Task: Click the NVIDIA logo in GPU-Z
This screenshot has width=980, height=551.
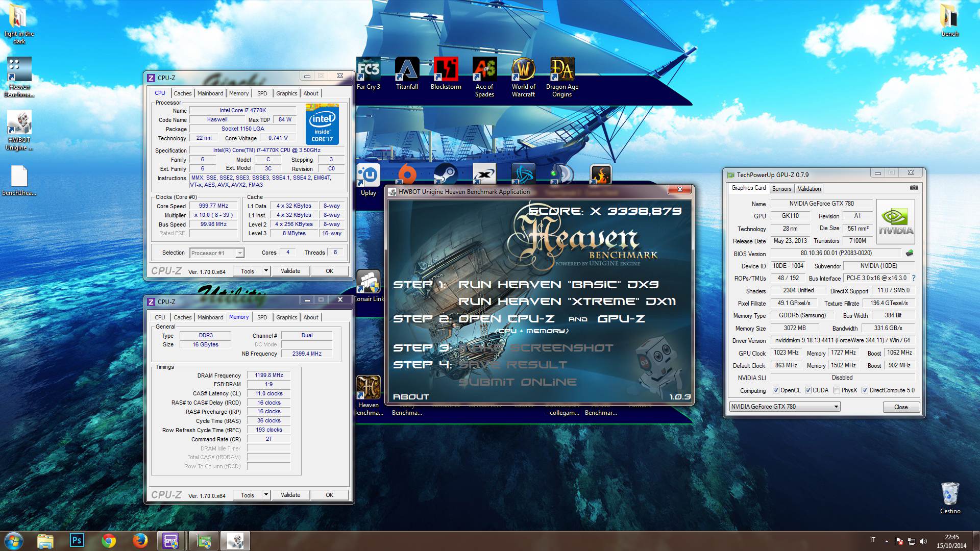Action: (896, 221)
